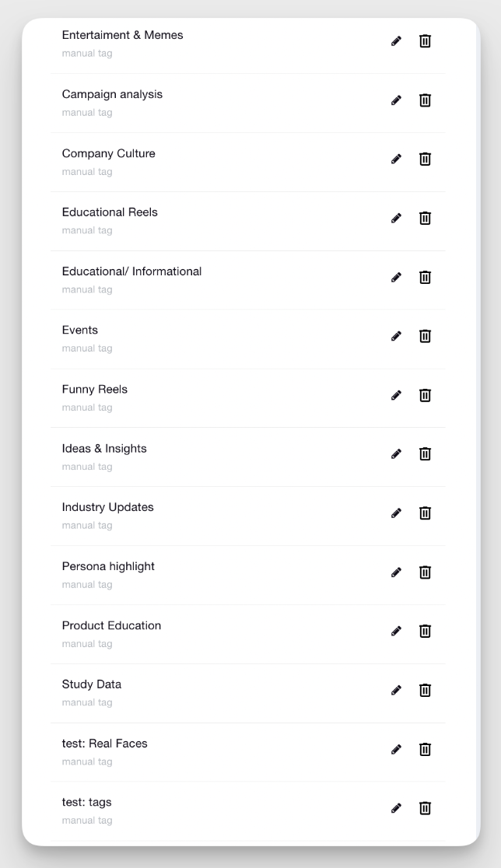The height and width of the screenshot is (868, 501).
Task: Edit the Entertaiment & Memes tag
Action: [396, 41]
